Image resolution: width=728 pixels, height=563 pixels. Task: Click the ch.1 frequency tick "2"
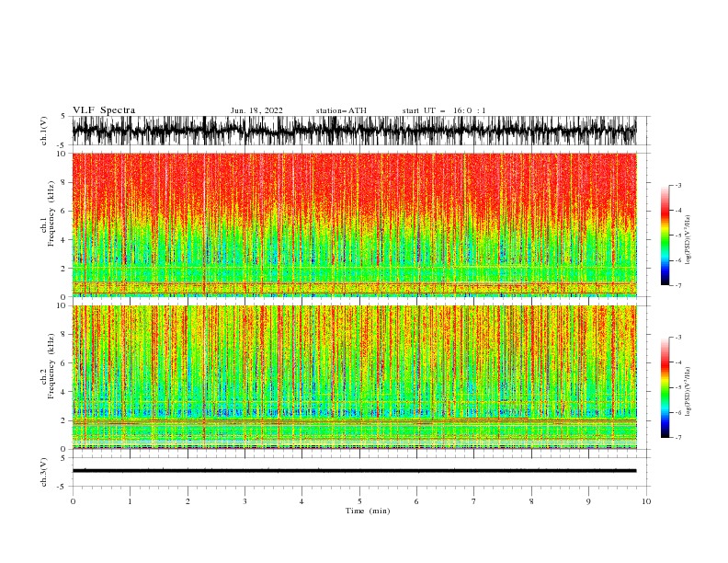coord(64,269)
